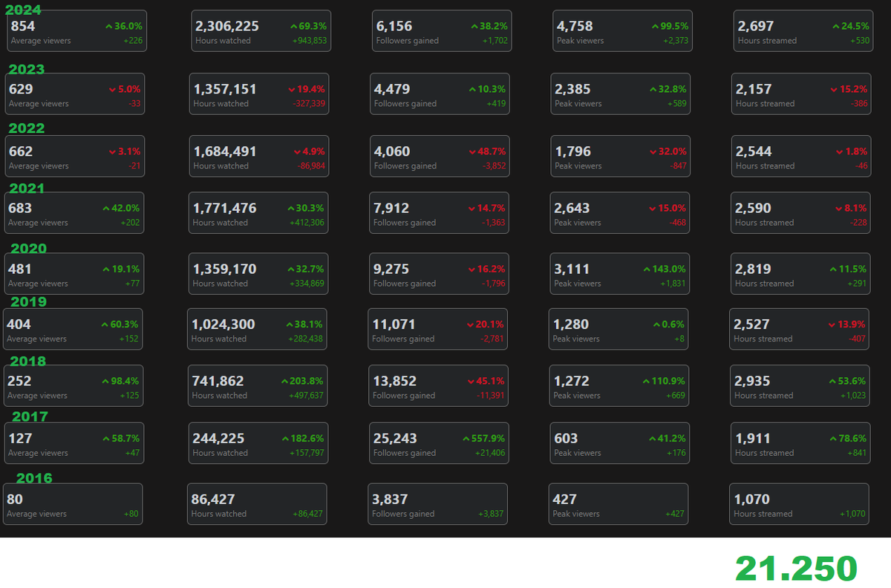Click the 6,156 Followers gained number
Viewport: 891px width, 588px height.
(x=394, y=27)
